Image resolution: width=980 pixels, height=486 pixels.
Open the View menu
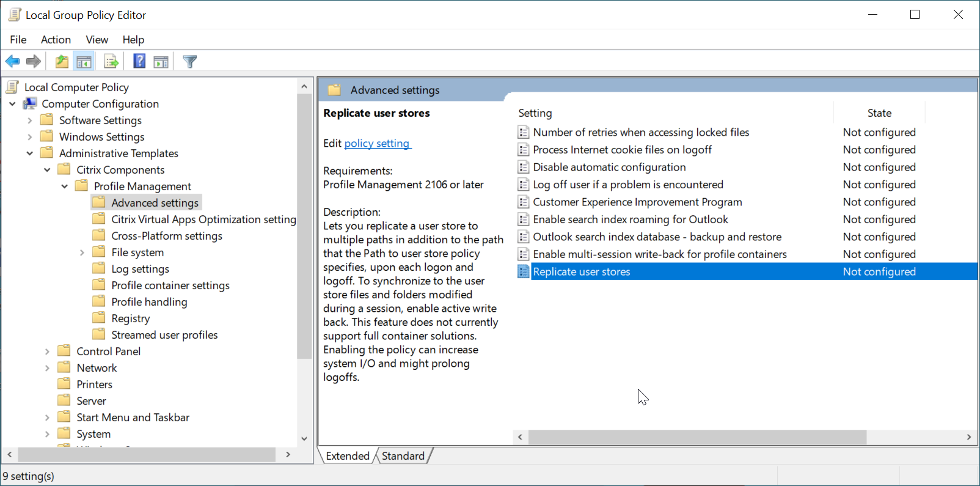[x=97, y=40]
